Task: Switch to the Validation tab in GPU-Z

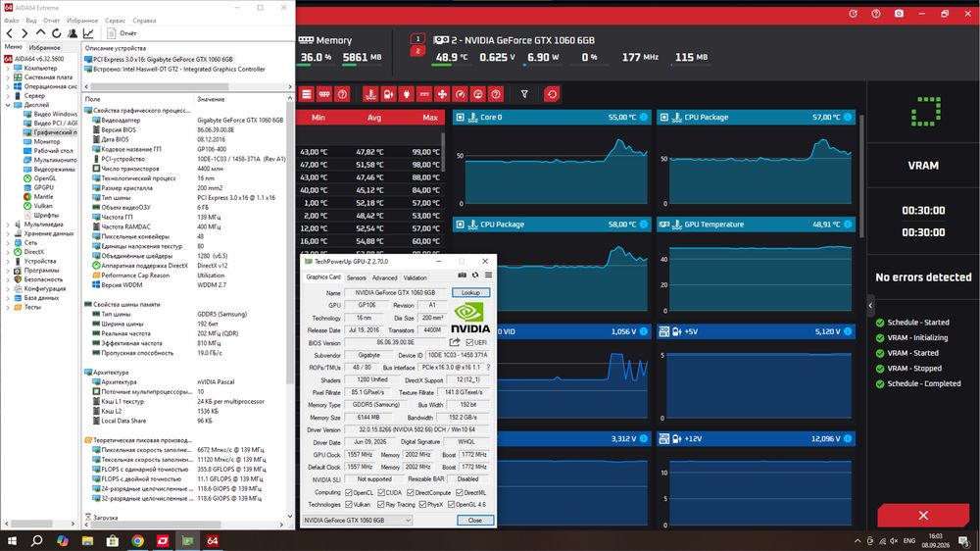Action: tap(415, 277)
